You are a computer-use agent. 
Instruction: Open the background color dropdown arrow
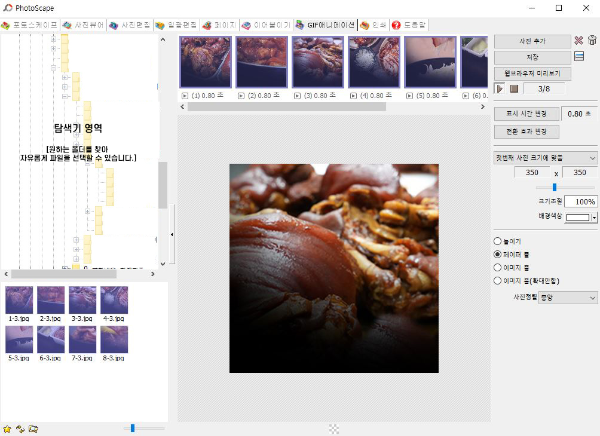(594, 218)
